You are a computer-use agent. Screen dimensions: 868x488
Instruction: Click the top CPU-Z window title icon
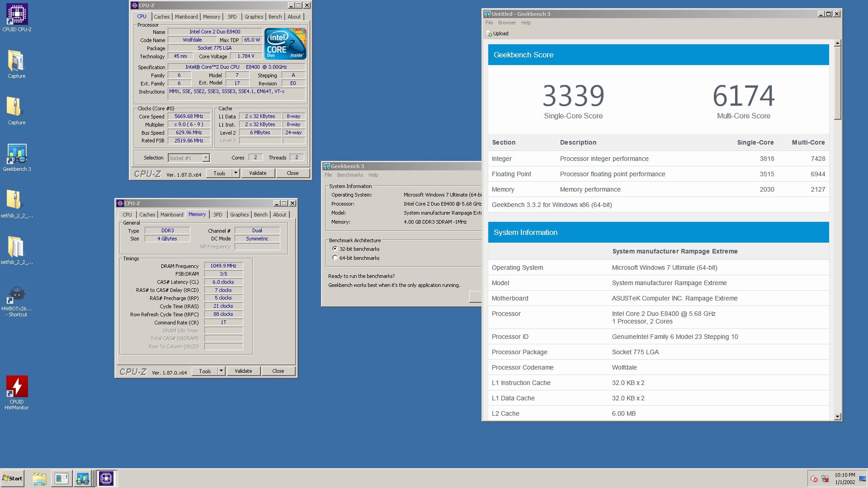coord(134,5)
